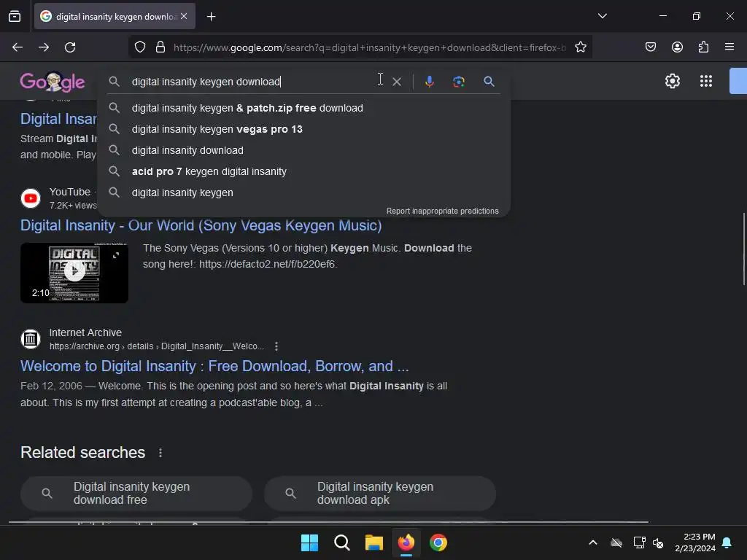Clear the search query with X
The image size is (747, 560).
pyautogui.click(x=396, y=82)
